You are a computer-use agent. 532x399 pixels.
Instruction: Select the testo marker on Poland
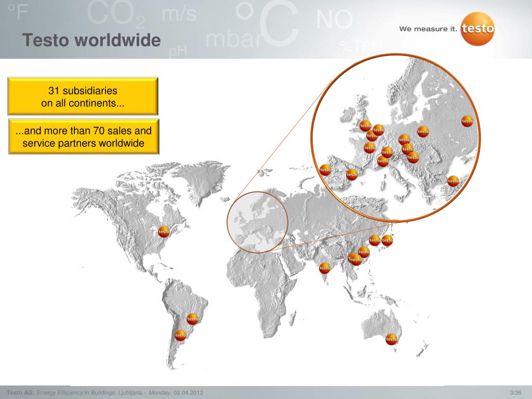click(423, 131)
